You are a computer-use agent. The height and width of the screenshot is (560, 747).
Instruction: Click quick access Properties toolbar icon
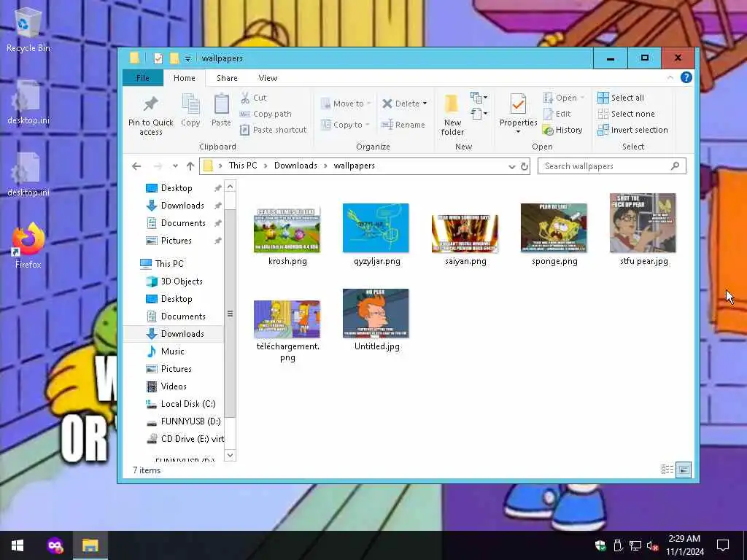click(x=158, y=58)
